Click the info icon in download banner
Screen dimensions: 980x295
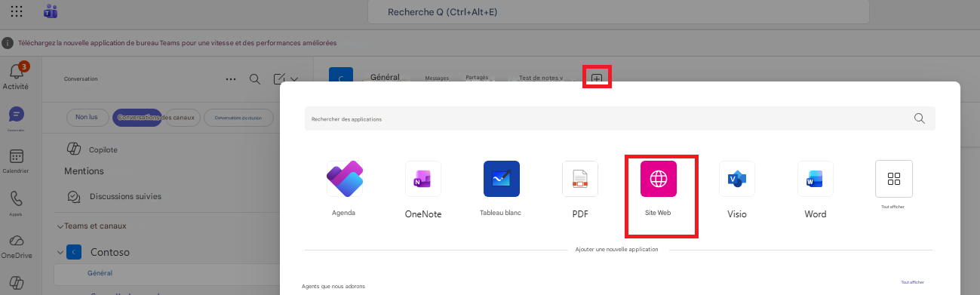(x=8, y=43)
